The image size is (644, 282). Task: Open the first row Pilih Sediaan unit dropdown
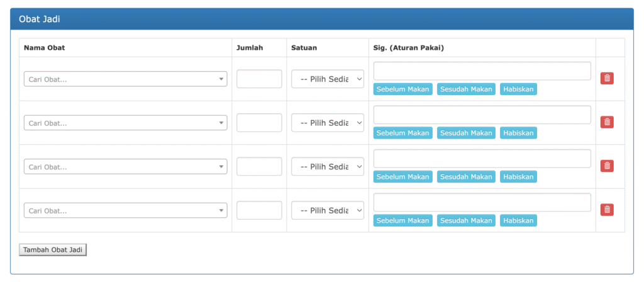coord(327,79)
